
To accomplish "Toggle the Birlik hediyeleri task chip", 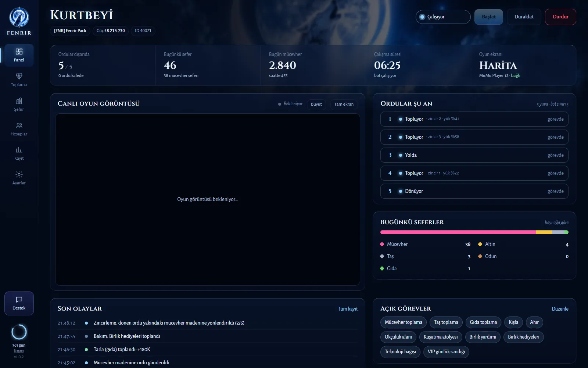I will [524, 337].
